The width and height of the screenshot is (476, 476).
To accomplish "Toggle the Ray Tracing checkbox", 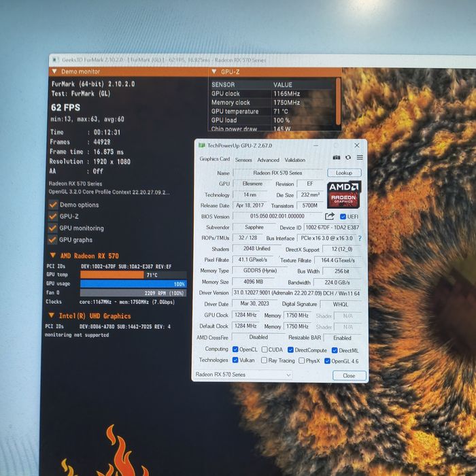I will [x=264, y=360].
